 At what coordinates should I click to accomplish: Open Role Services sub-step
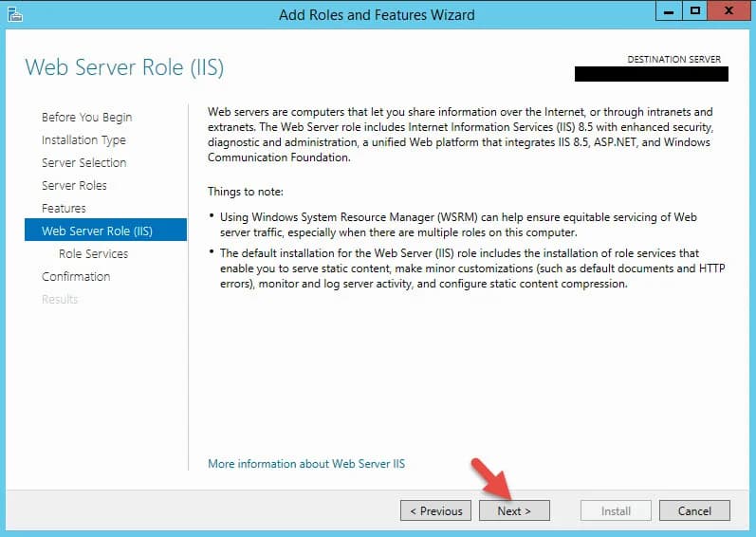click(x=94, y=253)
